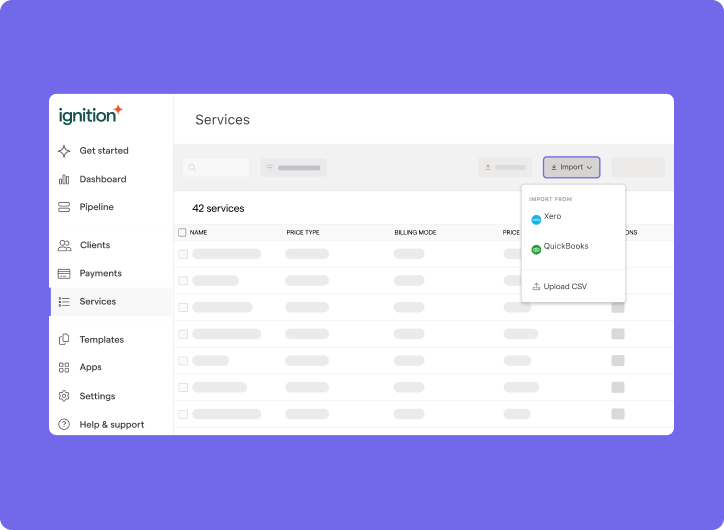
Task: Go to Services in the sidebar
Action: (x=97, y=301)
